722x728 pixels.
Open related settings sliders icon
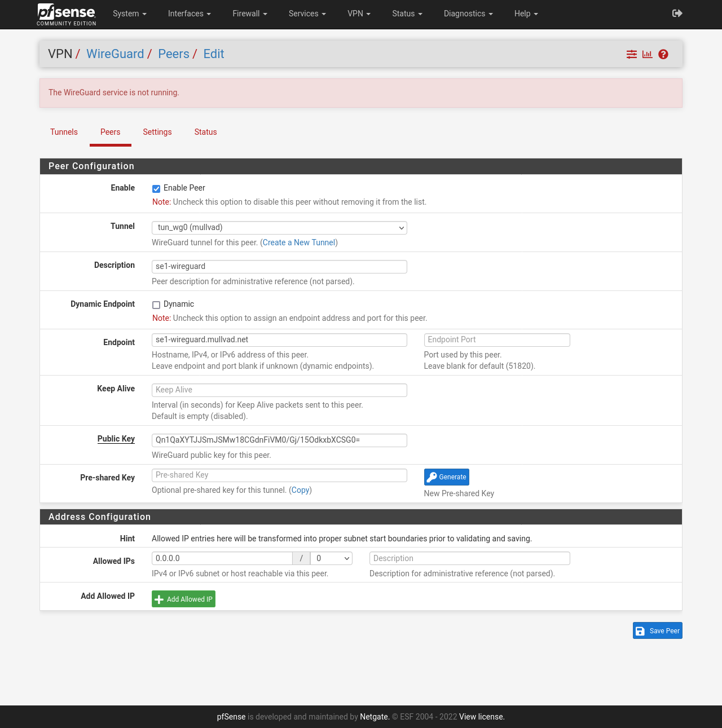632,54
